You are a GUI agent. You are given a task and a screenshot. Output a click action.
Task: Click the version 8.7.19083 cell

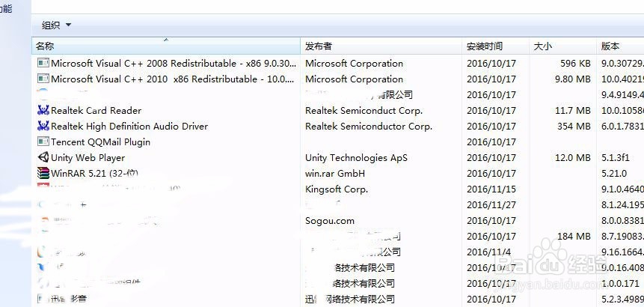(622, 237)
